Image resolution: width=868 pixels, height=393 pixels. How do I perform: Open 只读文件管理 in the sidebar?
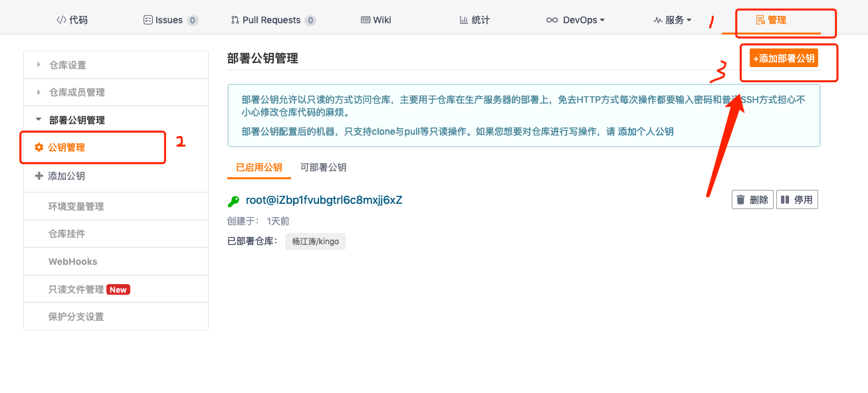pyautogui.click(x=116, y=289)
